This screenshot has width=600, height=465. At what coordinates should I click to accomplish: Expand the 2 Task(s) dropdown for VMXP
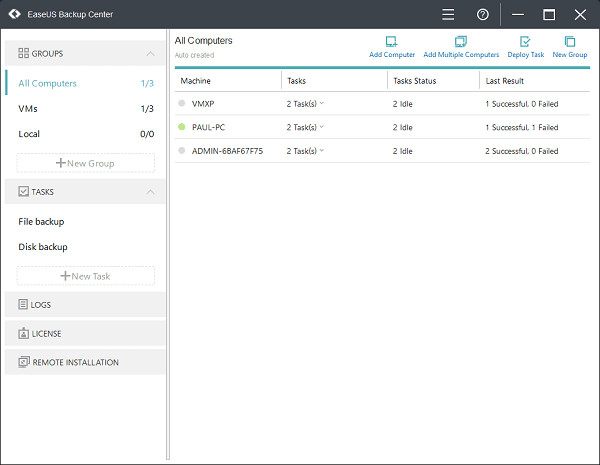click(x=321, y=103)
